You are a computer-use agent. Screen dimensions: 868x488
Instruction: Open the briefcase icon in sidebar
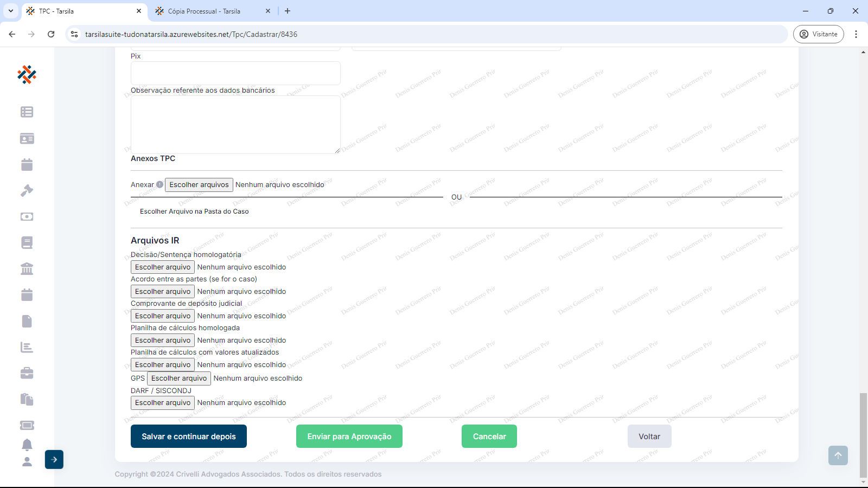27,373
